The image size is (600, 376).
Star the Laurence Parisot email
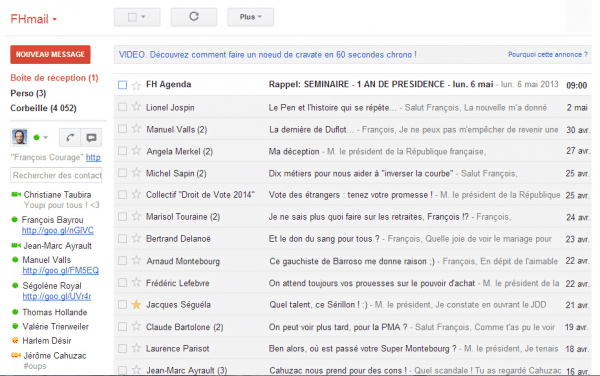click(x=136, y=348)
